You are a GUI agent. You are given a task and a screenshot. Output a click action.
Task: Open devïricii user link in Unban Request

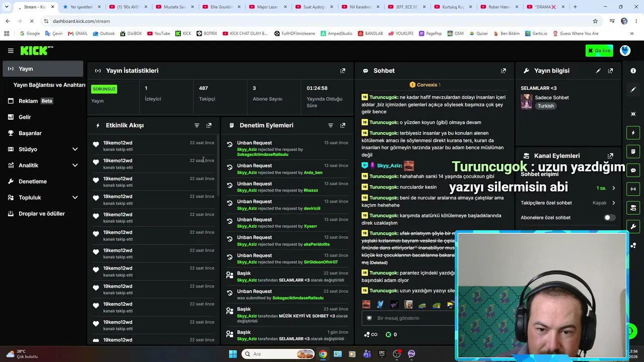click(312, 208)
